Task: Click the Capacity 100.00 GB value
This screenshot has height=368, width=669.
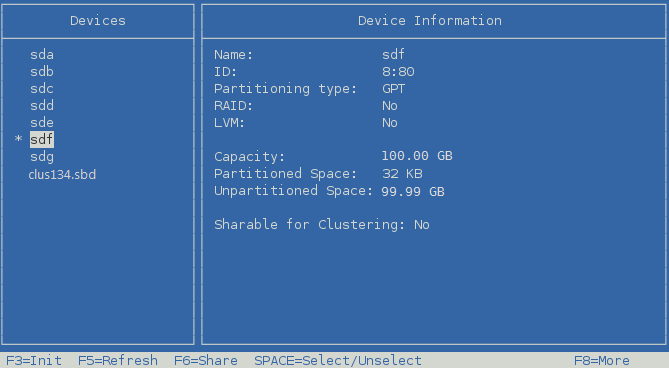Action: (x=417, y=156)
